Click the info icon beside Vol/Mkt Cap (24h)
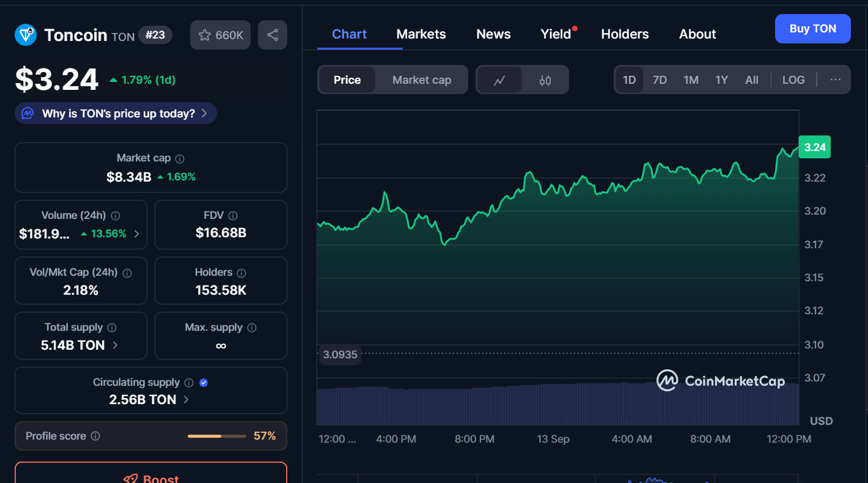Screen dimensions: 868x483 tap(127, 273)
